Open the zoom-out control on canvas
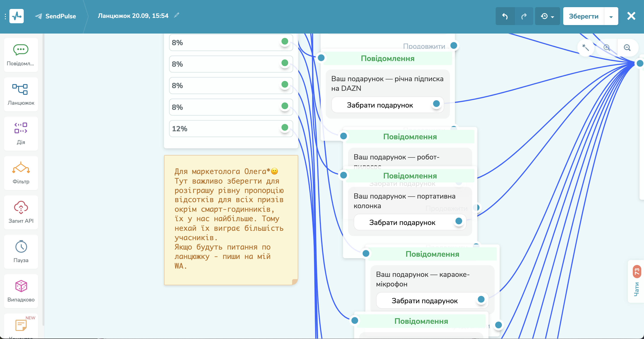This screenshot has width=644, height=339. tap(627, 47)
